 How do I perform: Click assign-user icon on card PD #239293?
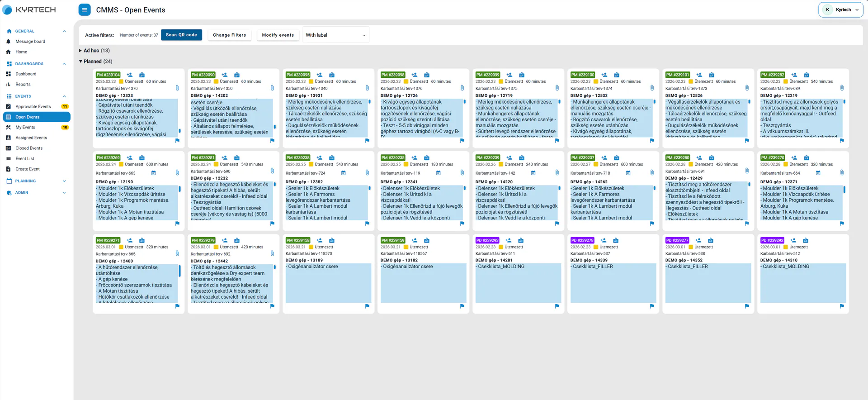[509, 241]
